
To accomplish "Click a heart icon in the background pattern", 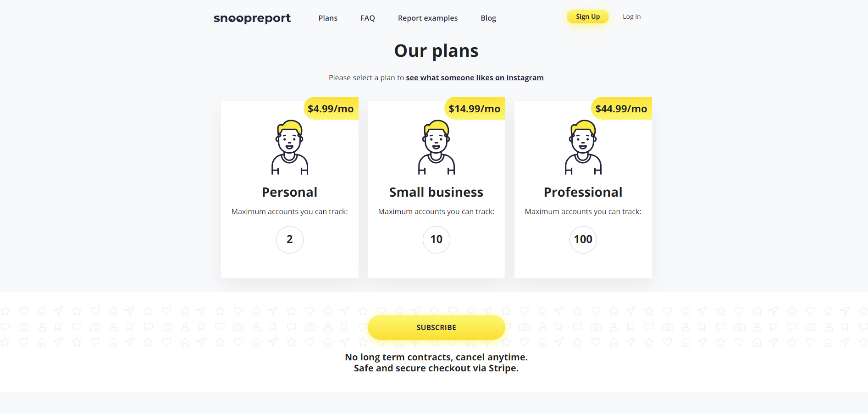I will [23, 310].
